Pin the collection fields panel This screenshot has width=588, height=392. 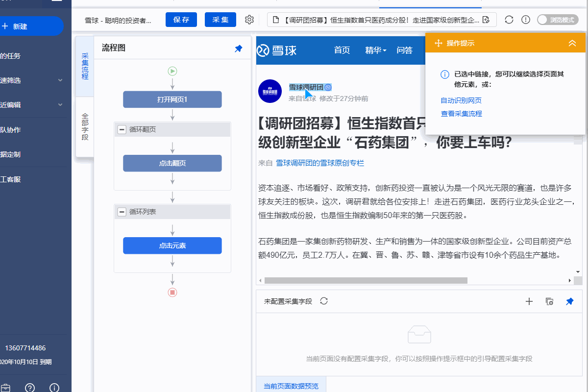569,301
